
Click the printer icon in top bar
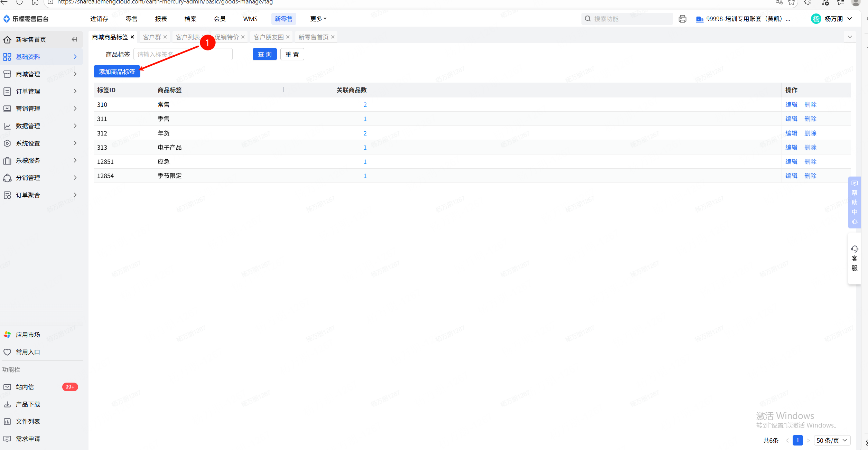coord(682,19)
